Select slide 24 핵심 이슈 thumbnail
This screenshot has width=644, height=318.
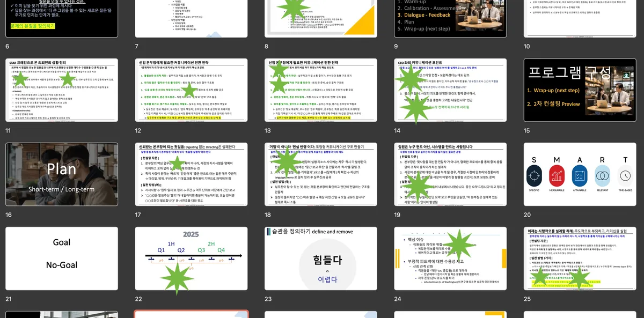click(450, 258)
